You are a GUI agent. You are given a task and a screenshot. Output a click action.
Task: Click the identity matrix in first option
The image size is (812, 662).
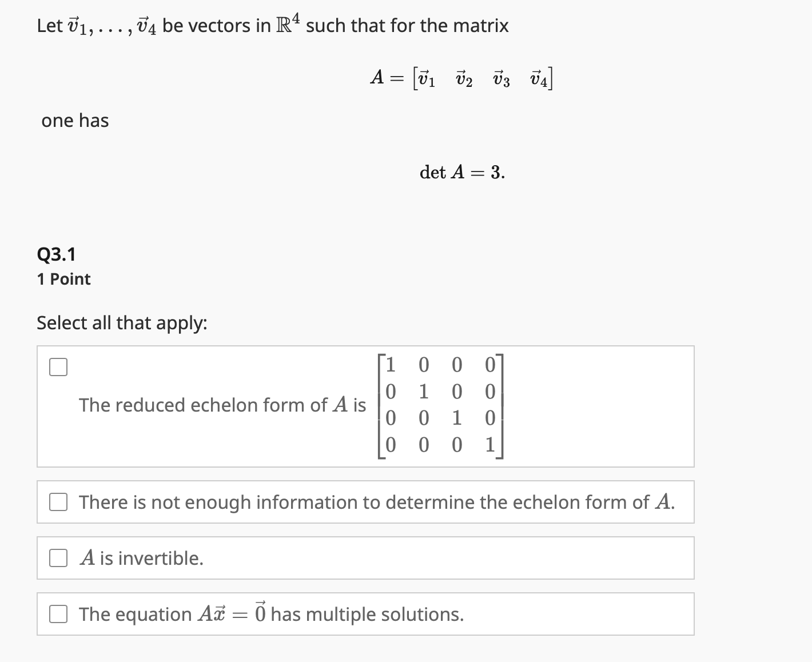tap(440, 405)
